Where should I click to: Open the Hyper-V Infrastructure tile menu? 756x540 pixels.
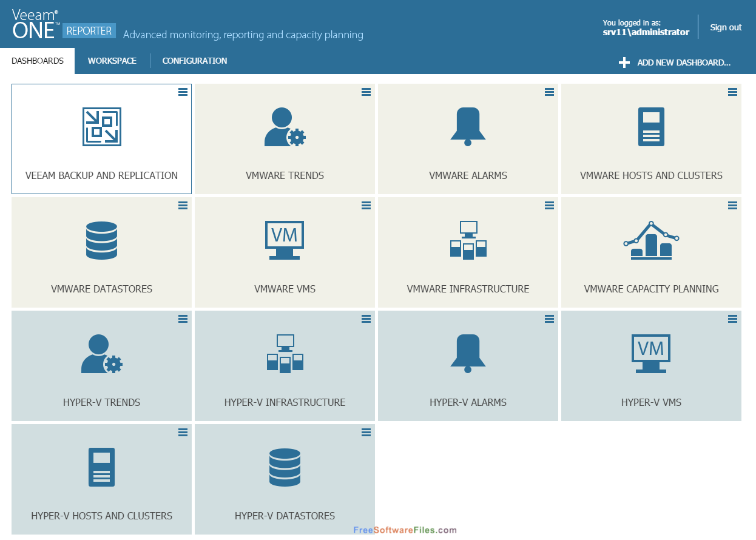coord(366,319)
